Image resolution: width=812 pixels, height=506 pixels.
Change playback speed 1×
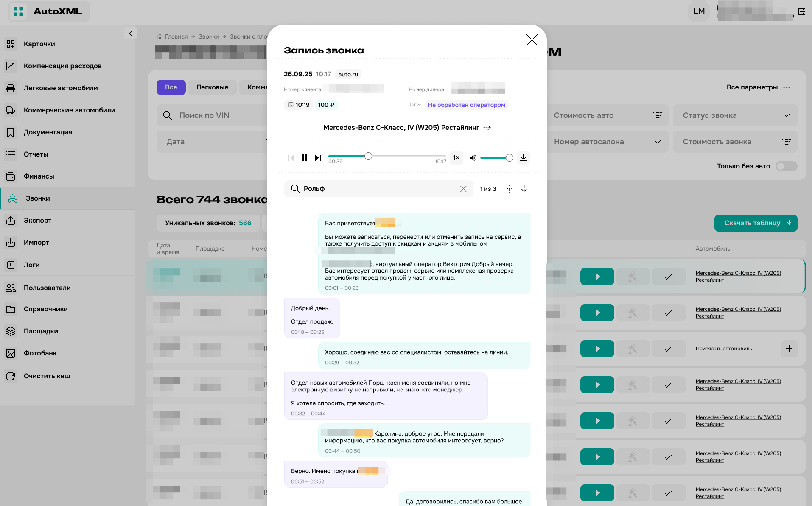[x=456, y=158]
